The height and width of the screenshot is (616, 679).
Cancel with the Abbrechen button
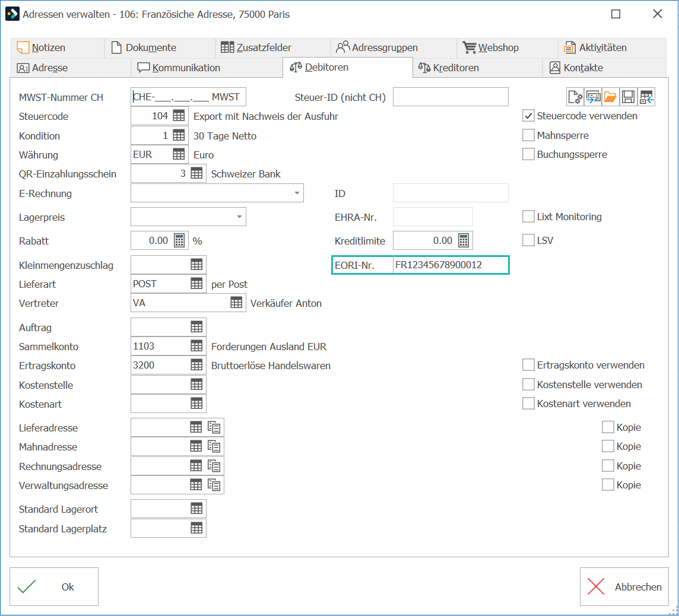point(624,586)
